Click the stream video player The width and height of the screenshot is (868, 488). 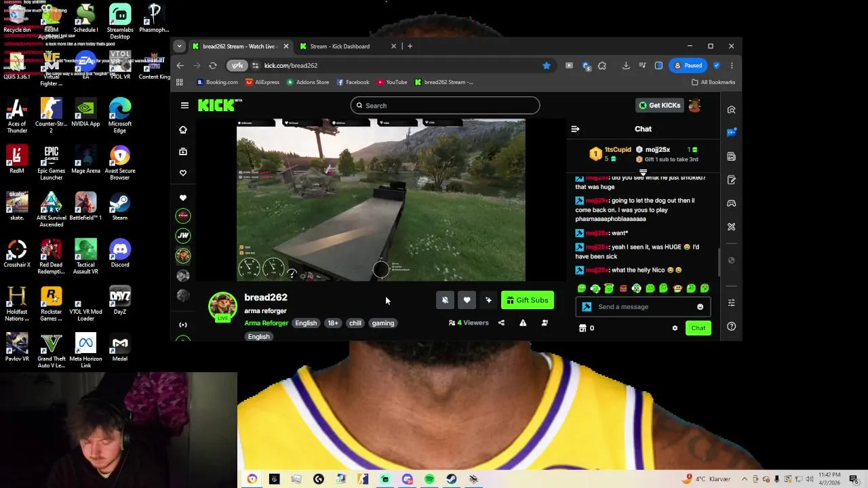click(x=380, y=200)
